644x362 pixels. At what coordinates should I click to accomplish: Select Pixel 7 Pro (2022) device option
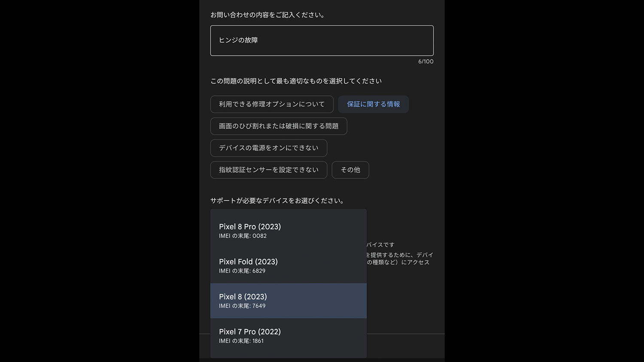[250, 332]
